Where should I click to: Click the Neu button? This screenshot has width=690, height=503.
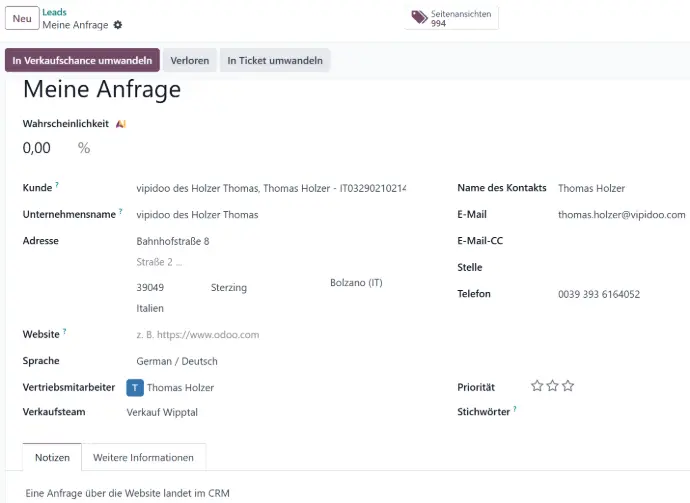21,19
